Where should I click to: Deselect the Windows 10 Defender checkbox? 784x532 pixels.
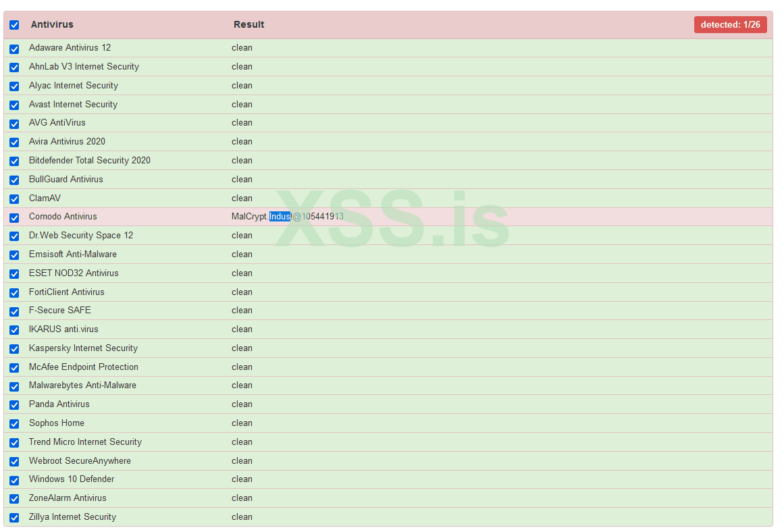click(14, 480)
